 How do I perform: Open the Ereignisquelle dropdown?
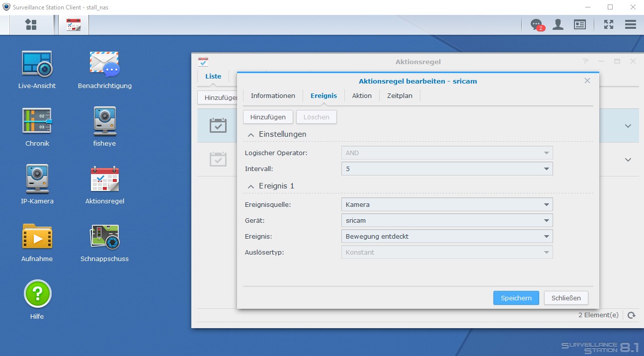447,205
